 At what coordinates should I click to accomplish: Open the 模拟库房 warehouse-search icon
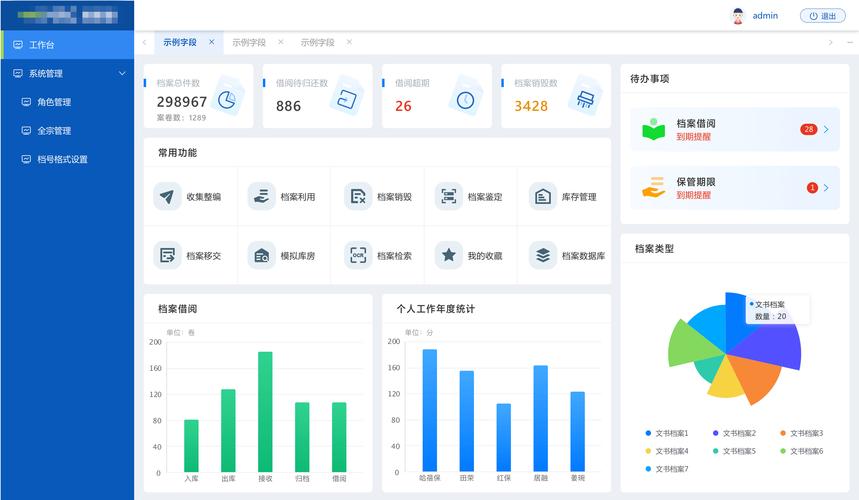tap(261, 255)
